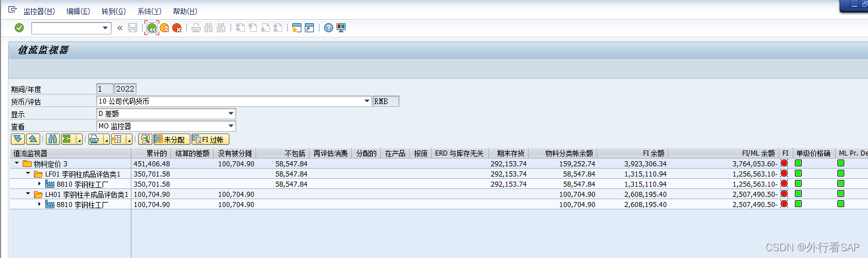The width and height of the screenshot is (868, 258).
Task: Select the 3,923,306.34 FI balance cell
Action: [632, 164]
